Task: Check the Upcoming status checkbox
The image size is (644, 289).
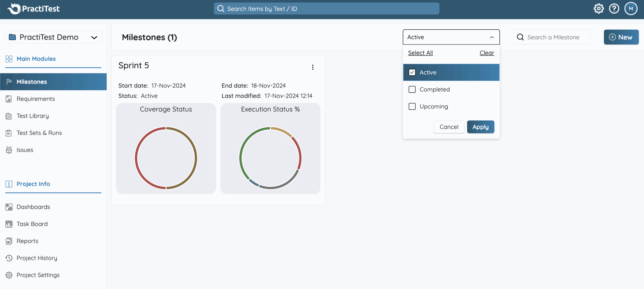Action: [412, 107]
